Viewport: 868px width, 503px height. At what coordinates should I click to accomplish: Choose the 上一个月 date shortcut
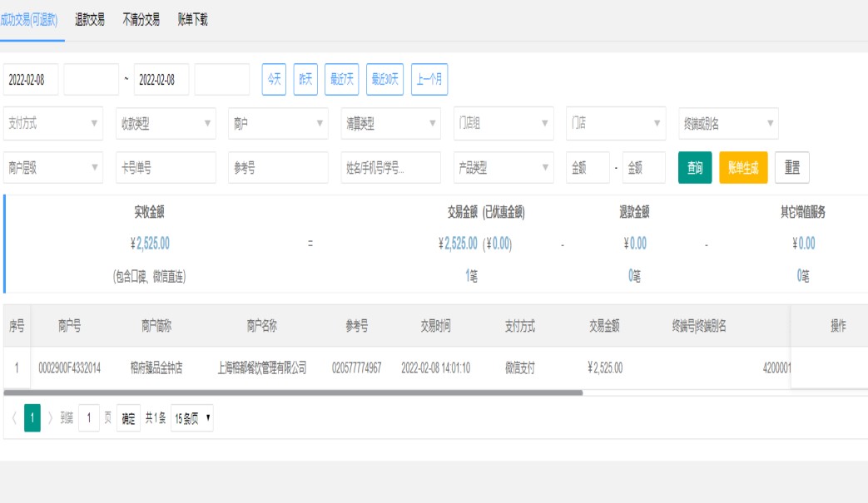point(429,80)
